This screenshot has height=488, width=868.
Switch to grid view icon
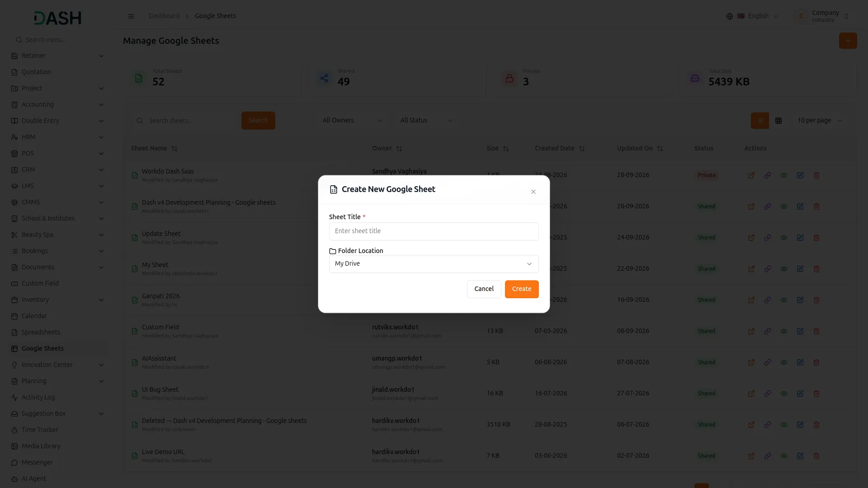pos(778,121)
